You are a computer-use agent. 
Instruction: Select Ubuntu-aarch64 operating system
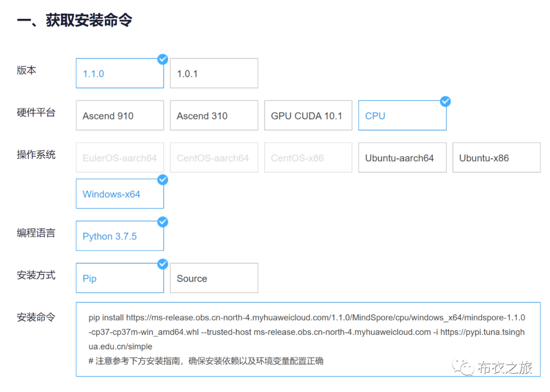point(402,157)
